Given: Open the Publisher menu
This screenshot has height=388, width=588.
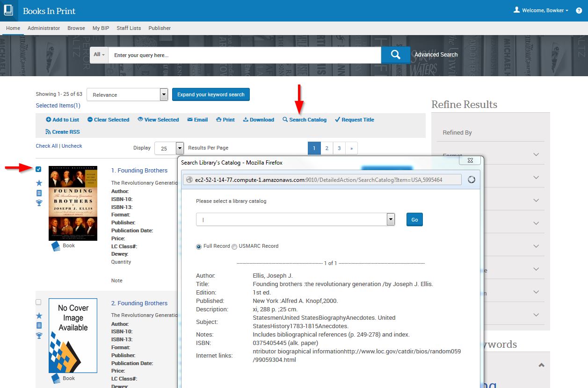Looking at the screenshot, I should click(x=160, y=28).
